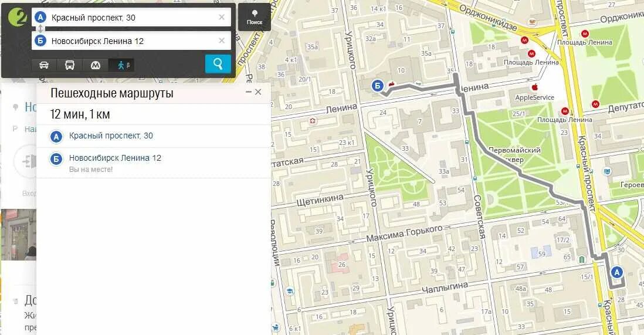Click metro icon beside building 23 on Красный проспект

coord(565,111)
